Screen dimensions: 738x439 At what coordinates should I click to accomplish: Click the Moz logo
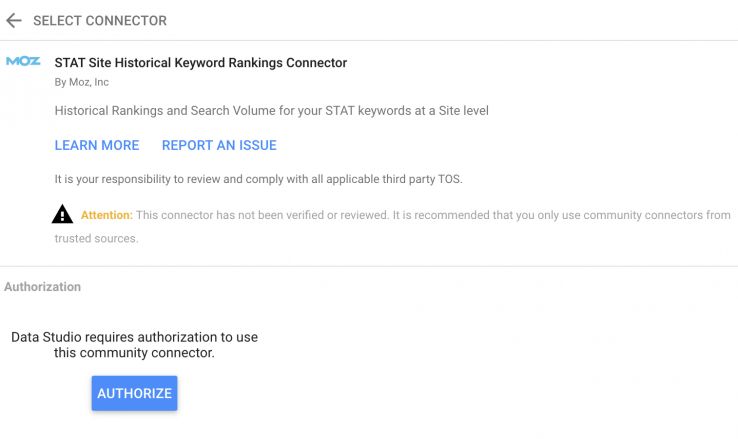[x=23, y=62]
